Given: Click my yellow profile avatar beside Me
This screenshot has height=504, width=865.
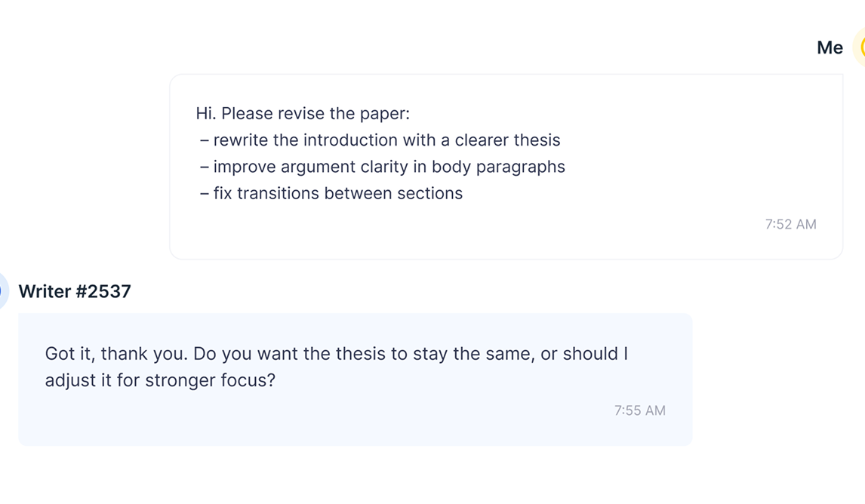Looking at the screenshot, I should 860,48.
